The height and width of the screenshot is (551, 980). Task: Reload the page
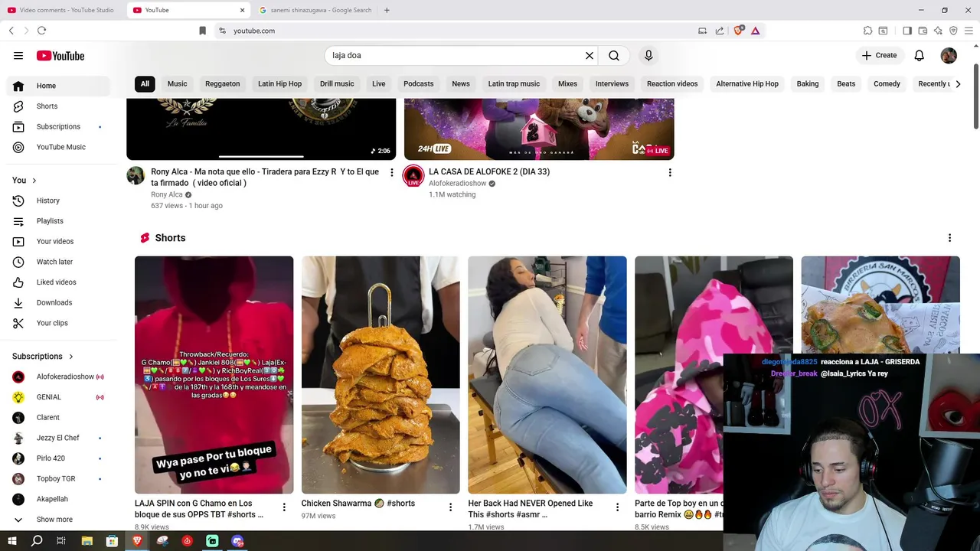point(41,31)
